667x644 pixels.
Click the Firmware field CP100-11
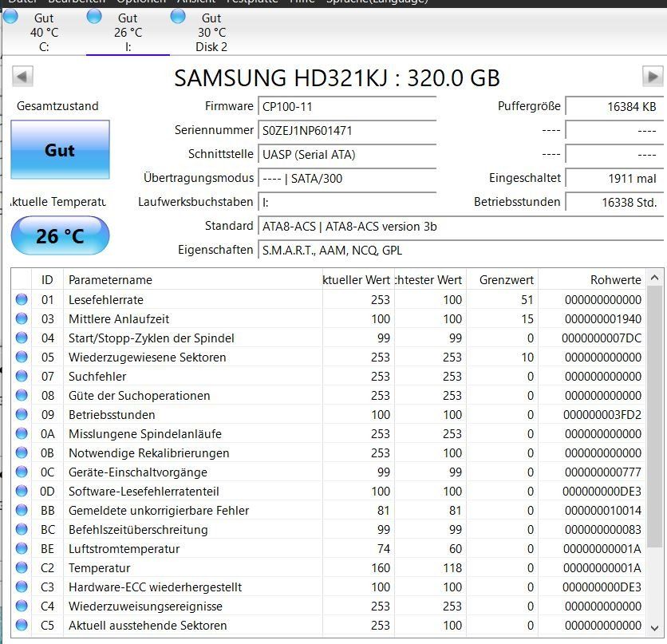coord(347,106)
